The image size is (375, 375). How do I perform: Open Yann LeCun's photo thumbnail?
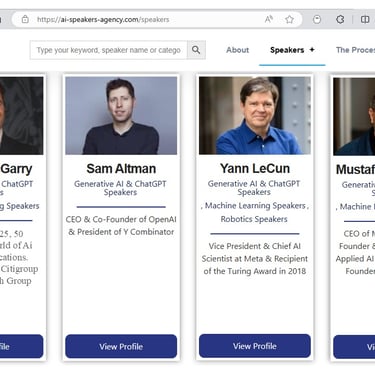point(255,116)
